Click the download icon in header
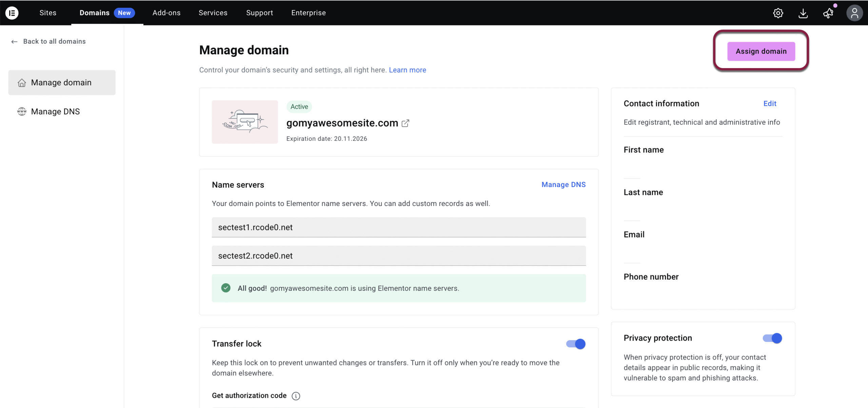Screen dimensions: 868x408 click(803, 13)
